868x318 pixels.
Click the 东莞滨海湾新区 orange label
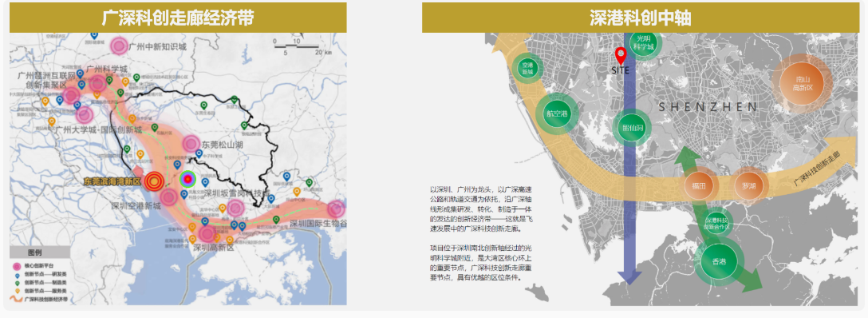pos(113,181)
